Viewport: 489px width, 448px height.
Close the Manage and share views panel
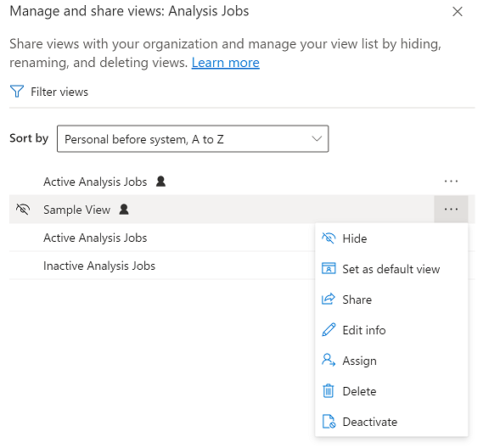(458, 12)
